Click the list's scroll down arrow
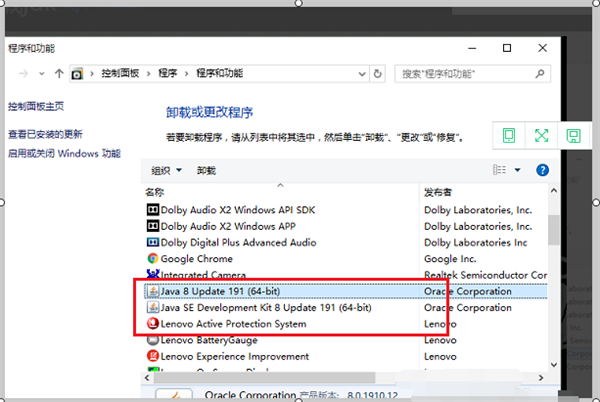600x402 pixels. (554, 365)
